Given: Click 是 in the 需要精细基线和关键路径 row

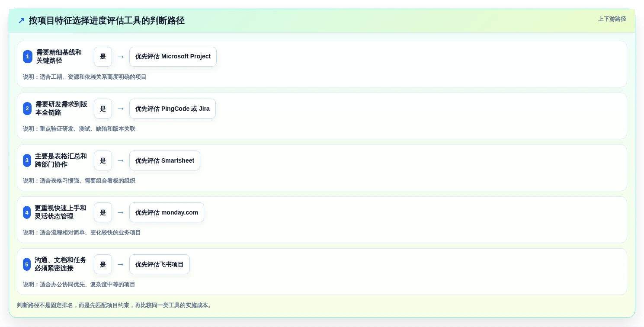Looking at the screenshot, I should point(103,57).
